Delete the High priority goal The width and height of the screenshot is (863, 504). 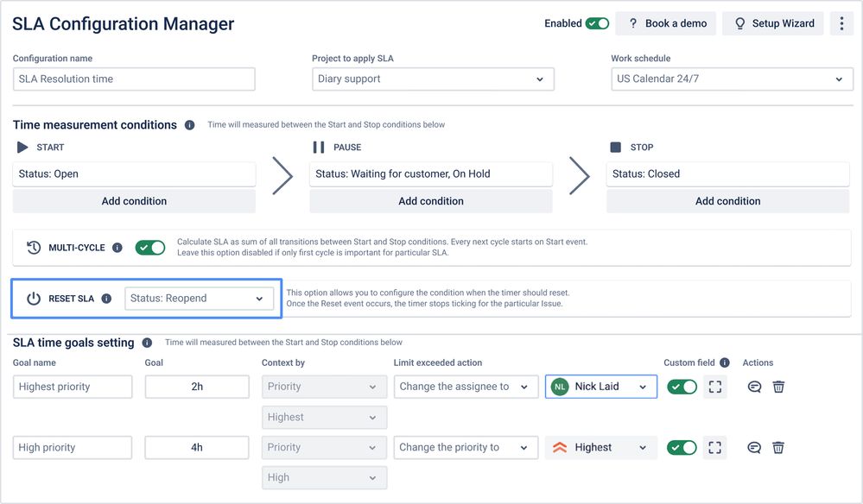point(778,448)
